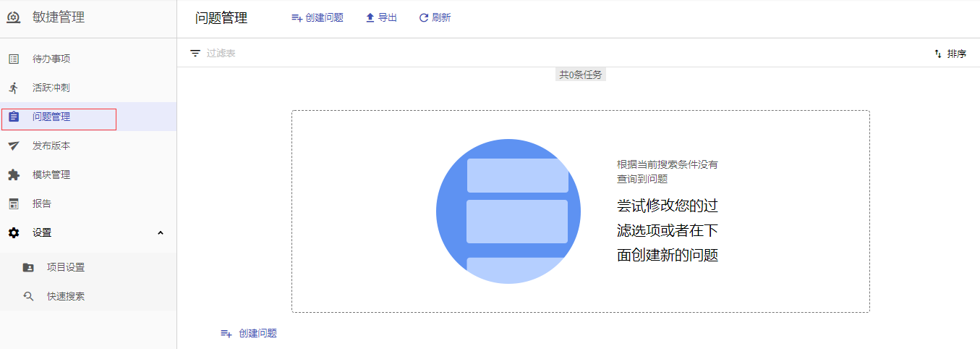The height and width of the screenshot is (349, 980).
Task: Switch to 模块管理 menu item
Action: [x=88, y=174]
